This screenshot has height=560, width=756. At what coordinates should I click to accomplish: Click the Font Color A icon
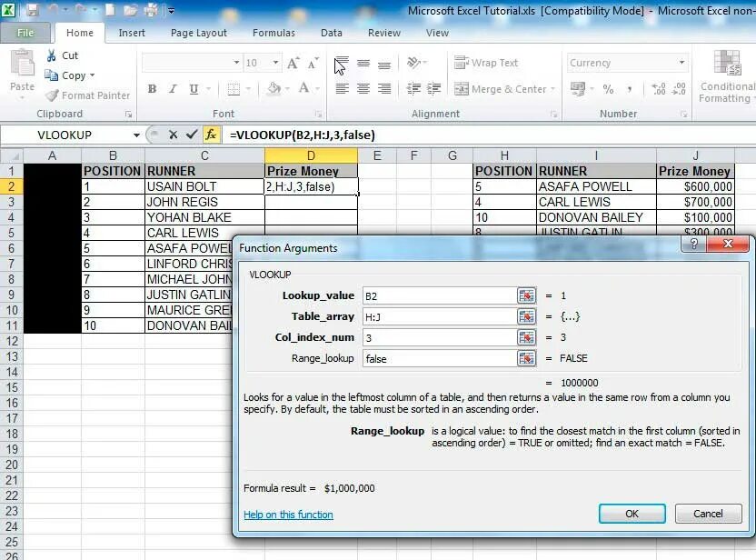pyautogui.click(x=303, y=88)
